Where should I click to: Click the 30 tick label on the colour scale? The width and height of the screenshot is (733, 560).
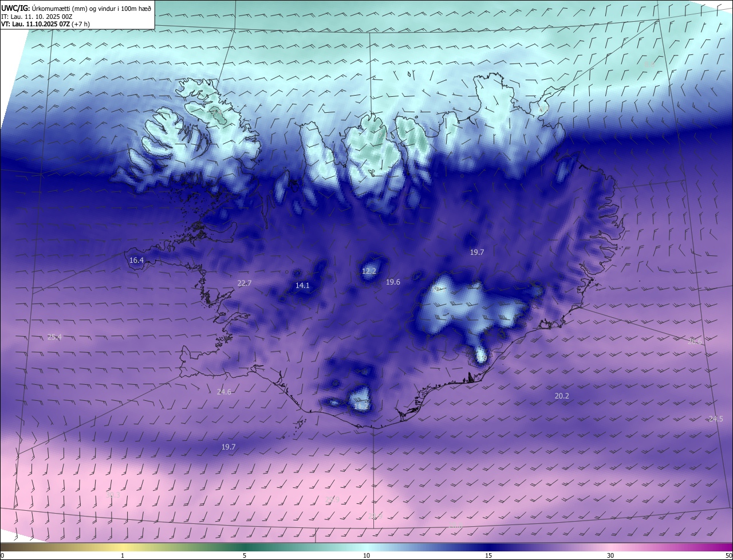click(x=610, y=555)
